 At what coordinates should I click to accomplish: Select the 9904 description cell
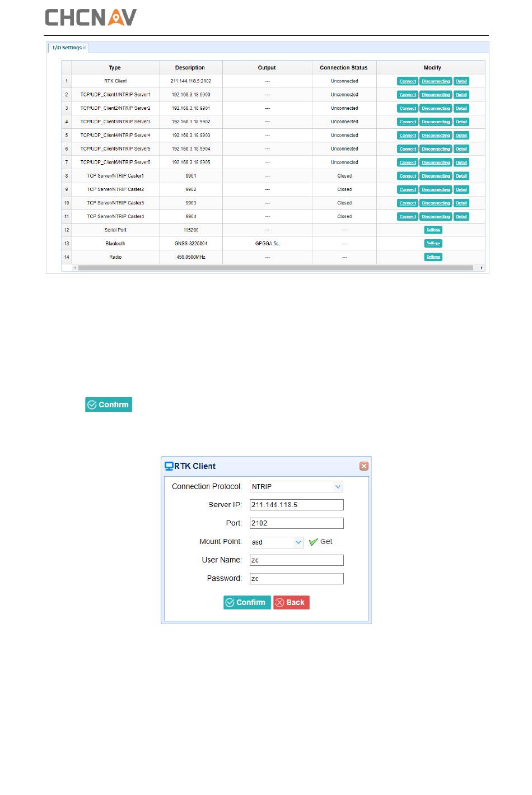191,216
